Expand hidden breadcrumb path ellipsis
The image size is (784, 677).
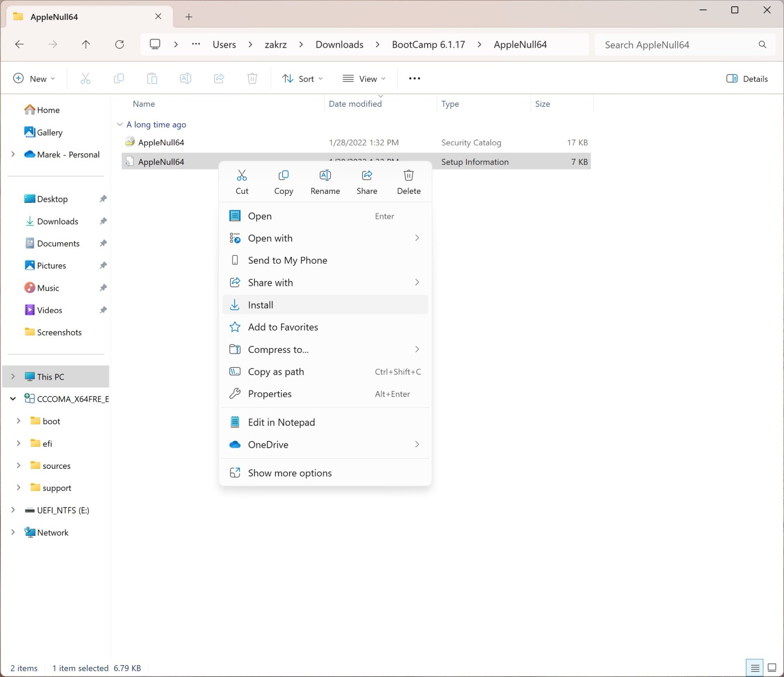pyautogui.click(x=196, y=44)
